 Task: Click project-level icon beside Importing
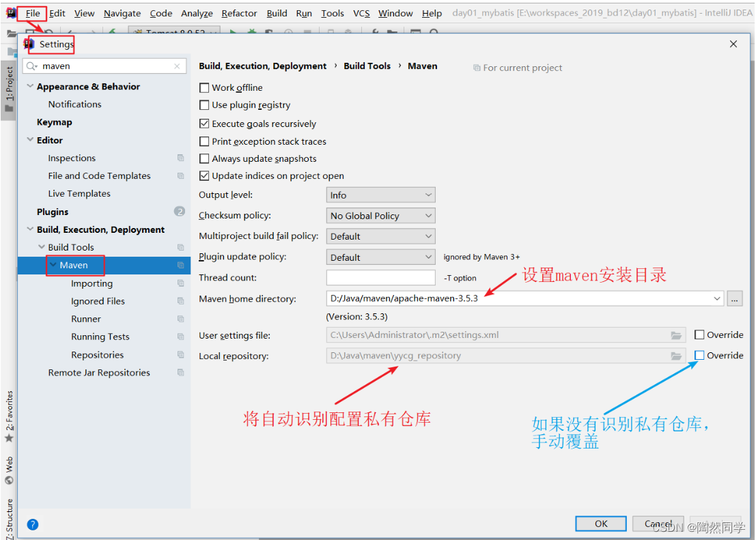[181, 283]
